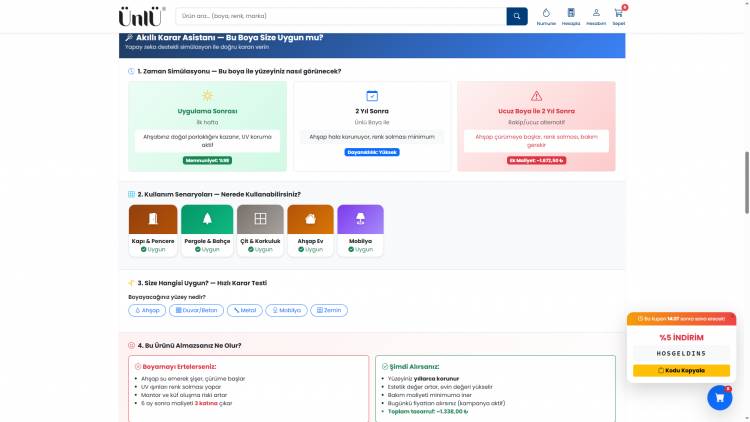Choose Duvar/Beton as the surface type
Viewport: 750px width, 422px height.
coord(196,311)
